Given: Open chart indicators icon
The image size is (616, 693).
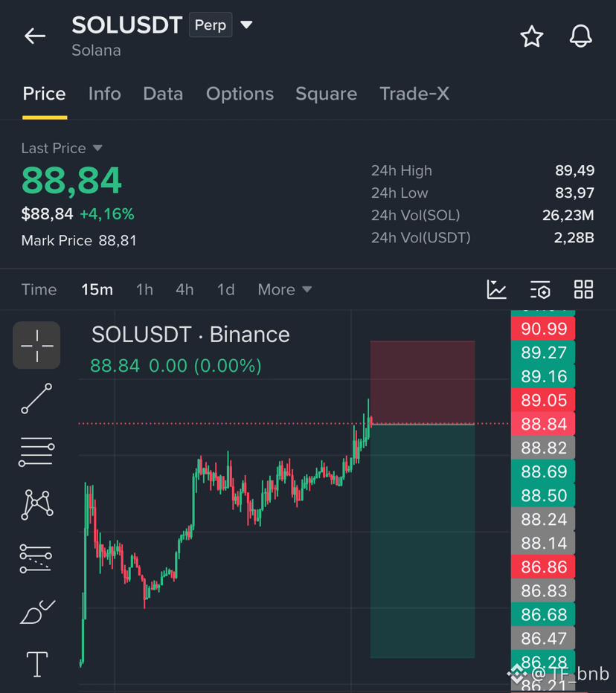Looking at the screenshot, I should [497, 289].
